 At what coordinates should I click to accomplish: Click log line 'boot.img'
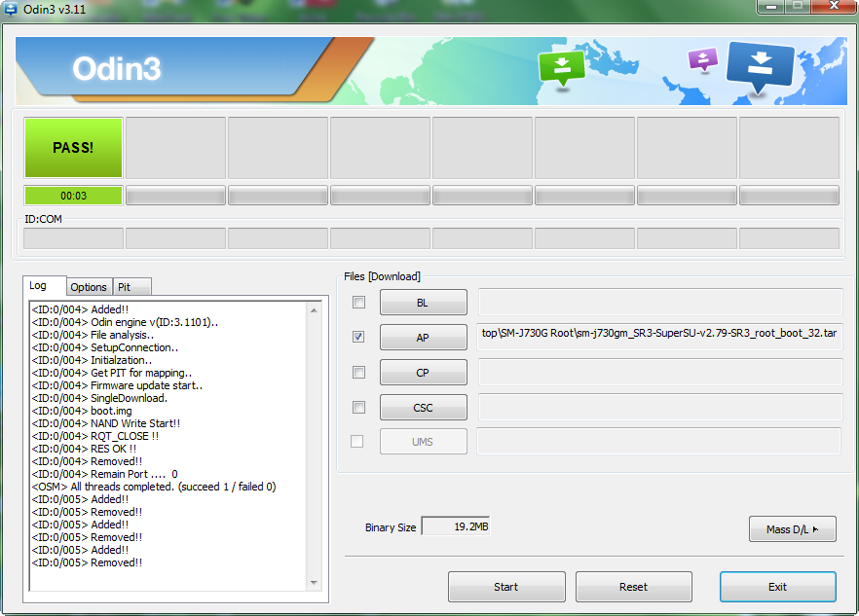[x=82, y=411]
